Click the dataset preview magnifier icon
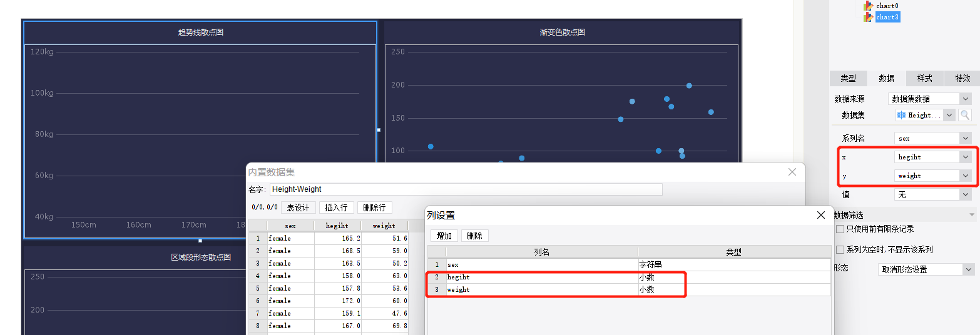Image resolution: width=980 pixels, height=335 pixels. coord(965,115)
